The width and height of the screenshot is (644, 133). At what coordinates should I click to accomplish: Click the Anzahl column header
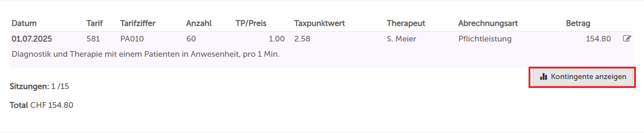pos(199,23)
